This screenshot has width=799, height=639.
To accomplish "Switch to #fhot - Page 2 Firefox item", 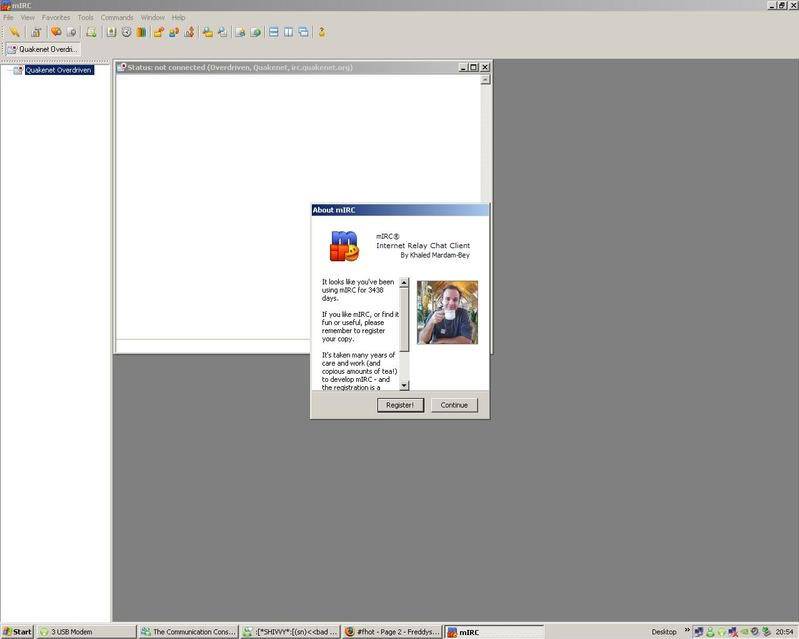I will tap(392, 632).
